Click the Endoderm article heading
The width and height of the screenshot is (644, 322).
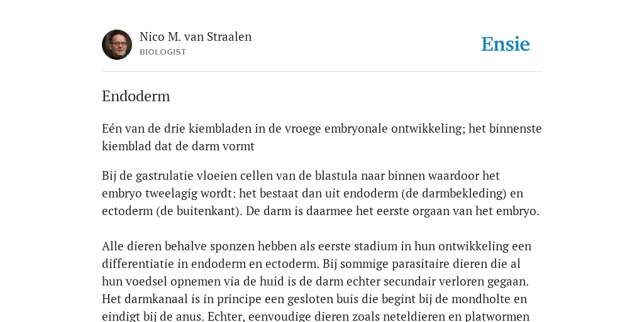[x=136, y=96]
